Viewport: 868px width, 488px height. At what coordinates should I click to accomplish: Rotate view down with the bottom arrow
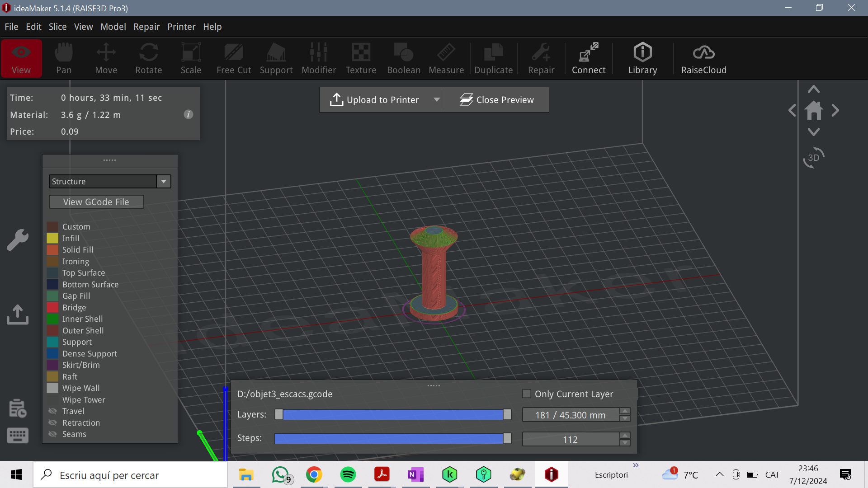(814, 132)
